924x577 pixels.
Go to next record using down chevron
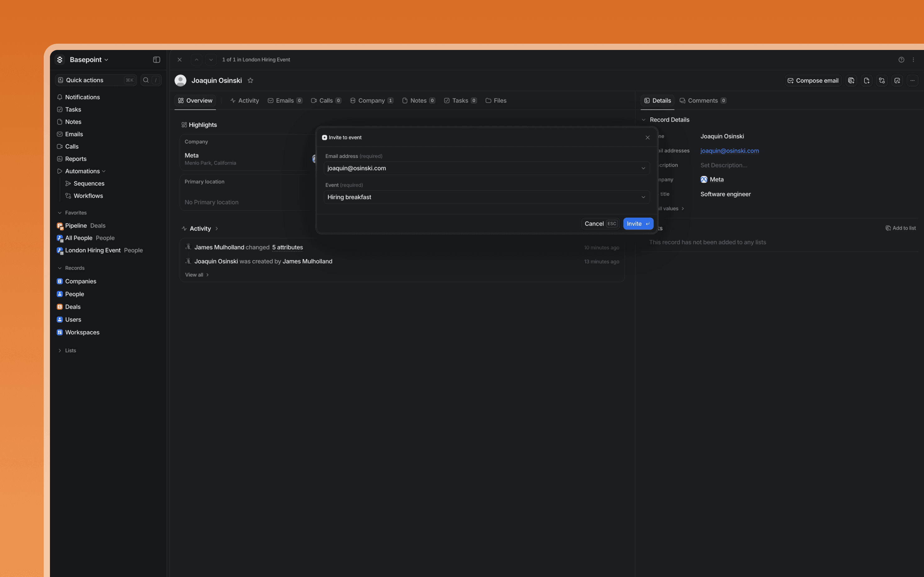pos(211,60)
